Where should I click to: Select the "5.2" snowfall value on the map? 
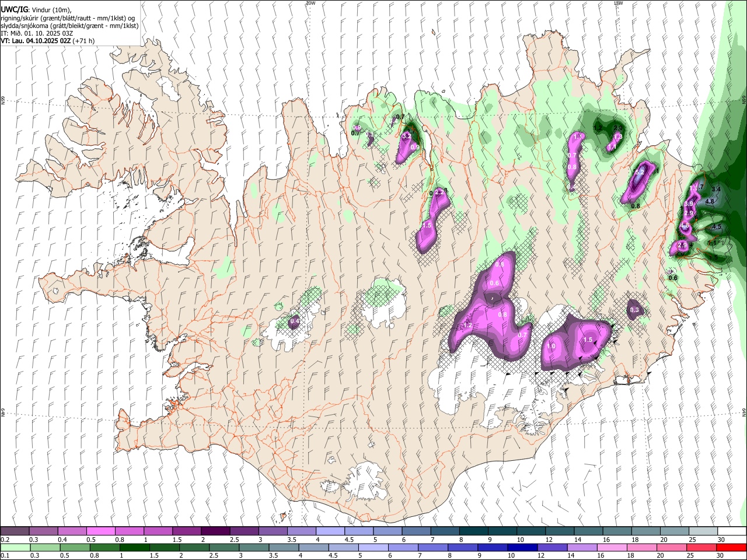640,172
